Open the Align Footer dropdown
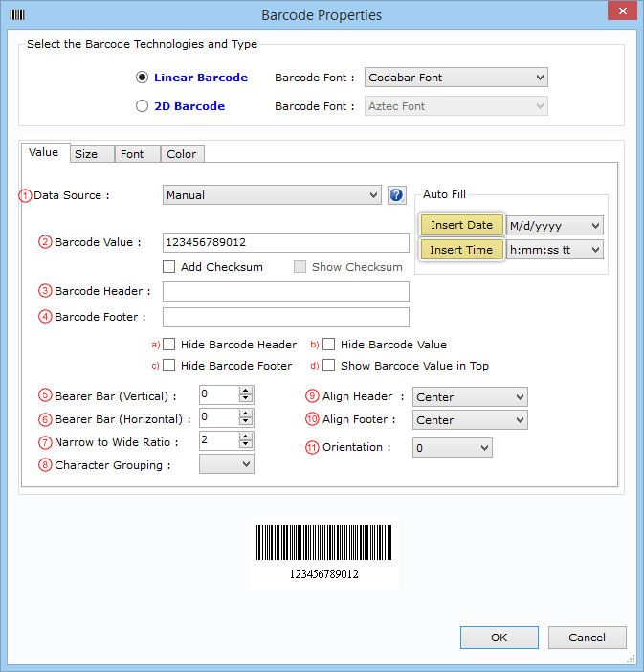Screen dimensions: 644x672 tap(470, 420)
